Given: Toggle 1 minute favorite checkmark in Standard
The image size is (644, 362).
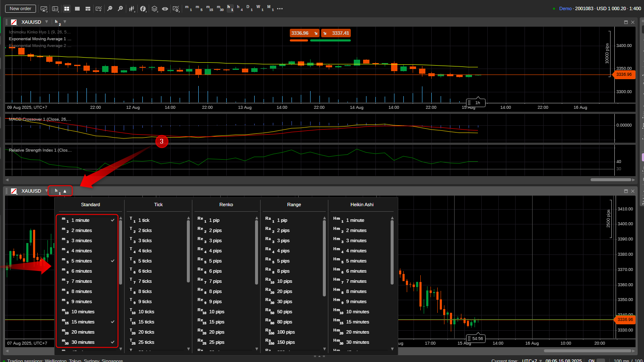Looking at the screenshot, I should tap(113, 220).
